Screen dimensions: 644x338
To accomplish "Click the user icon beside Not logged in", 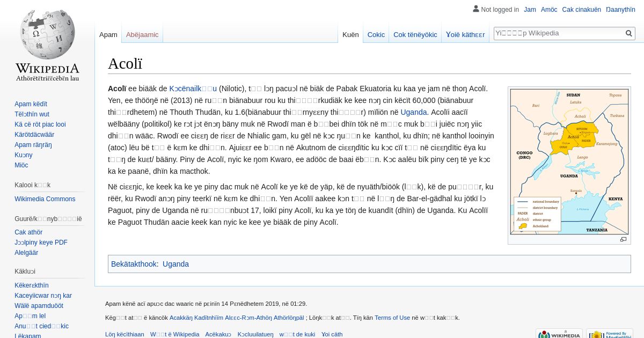I will (475, 9).
